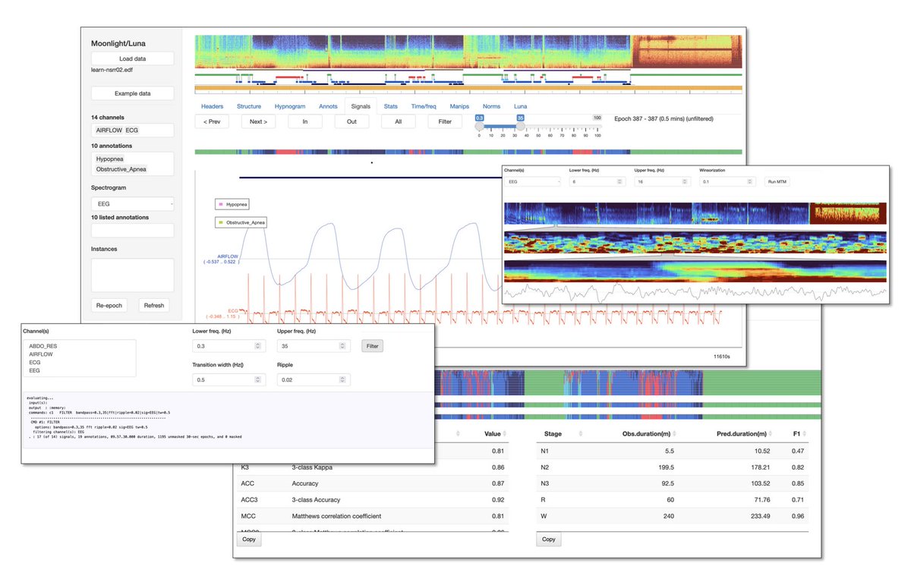This screenshot has width=911, height=588.
Task: Select EEG in the filter channel list
Action: pyautogui.click(x=34, y=371)
